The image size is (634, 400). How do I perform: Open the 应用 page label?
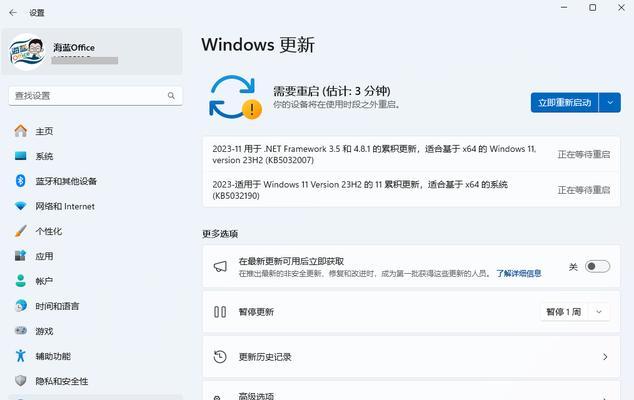(44, 256)
